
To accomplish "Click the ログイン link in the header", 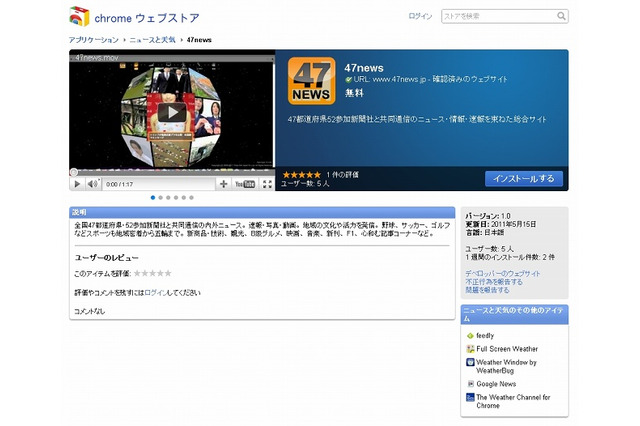I will coord(420,16).
